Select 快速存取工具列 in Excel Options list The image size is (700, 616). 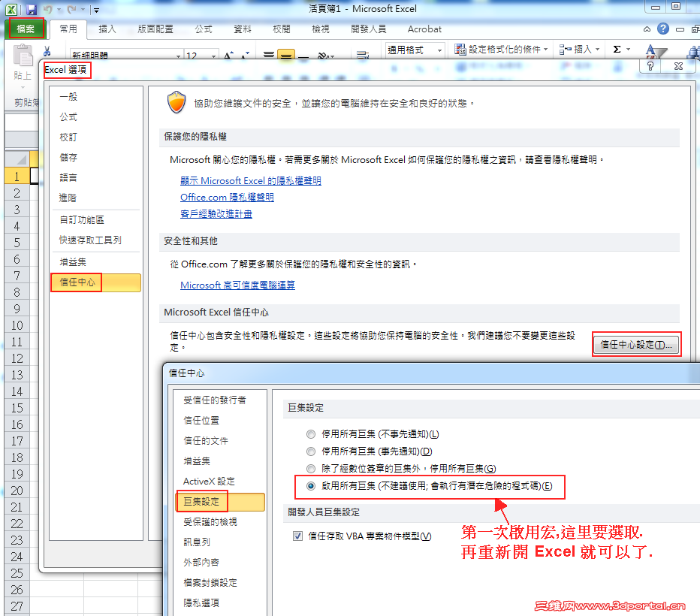pyautogui.click(x=96, y=240)
